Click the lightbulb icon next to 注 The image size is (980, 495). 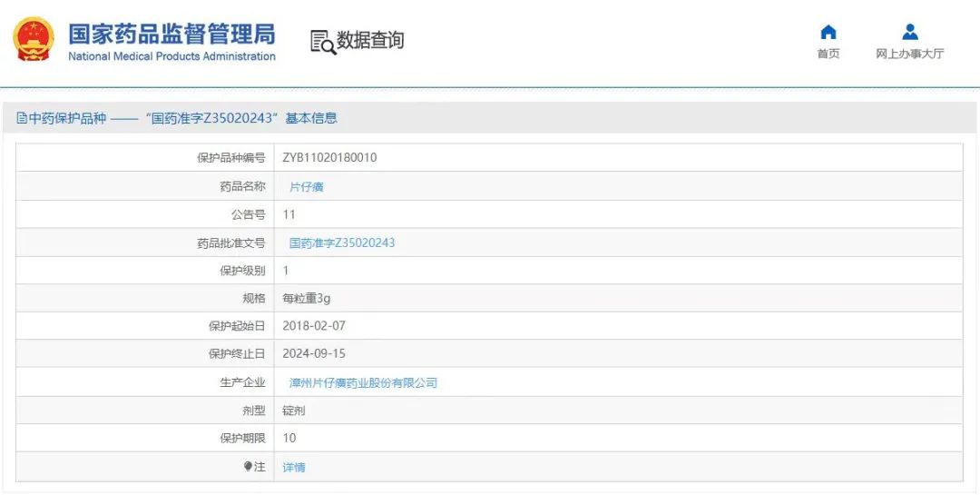coord(248,467)
